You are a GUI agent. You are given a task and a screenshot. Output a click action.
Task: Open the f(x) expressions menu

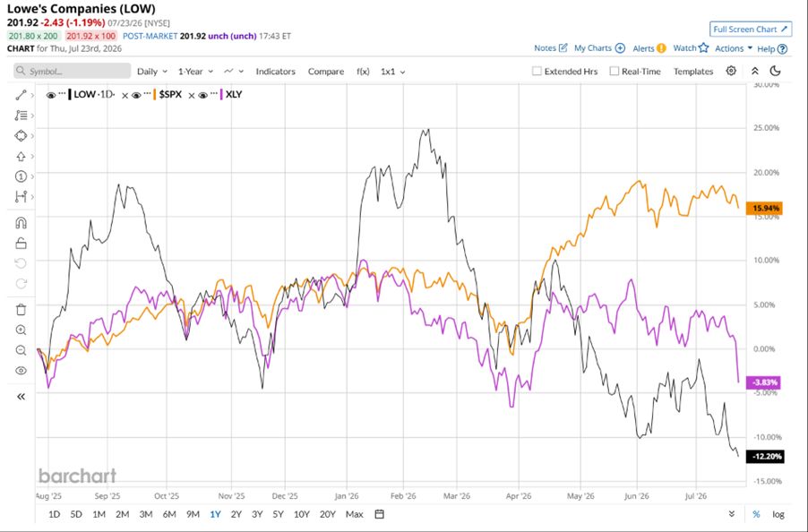[363, 72]
